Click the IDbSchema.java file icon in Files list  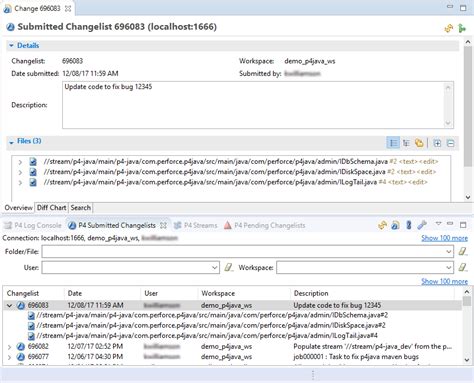tap(33, 162)
